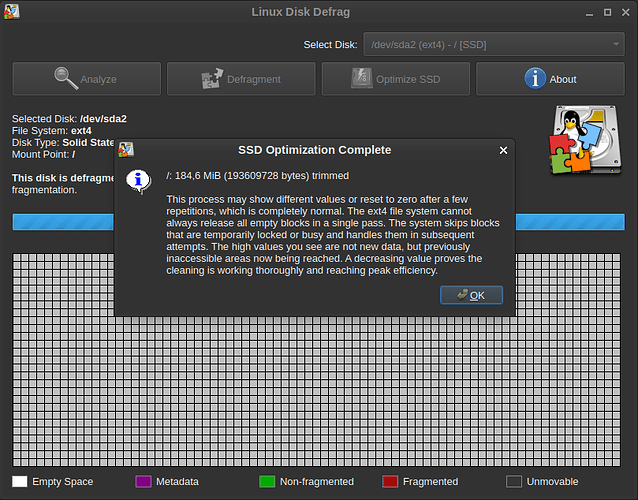Image resolution: width=638 pixels, height=500 pixels.
Task: Click the purple Metadata legend swatch
Action: click(142, 482)
